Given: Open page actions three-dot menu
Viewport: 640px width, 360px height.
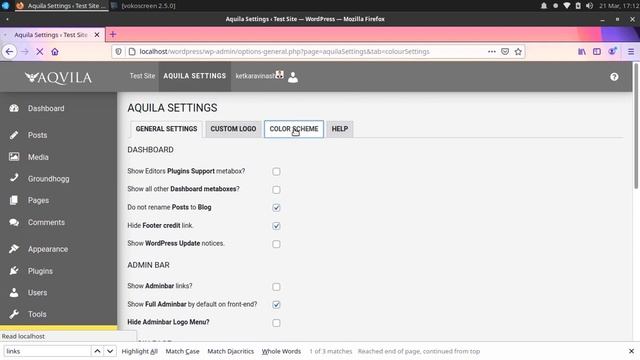Looking at the screenshot, I should (x=491, y=51).
